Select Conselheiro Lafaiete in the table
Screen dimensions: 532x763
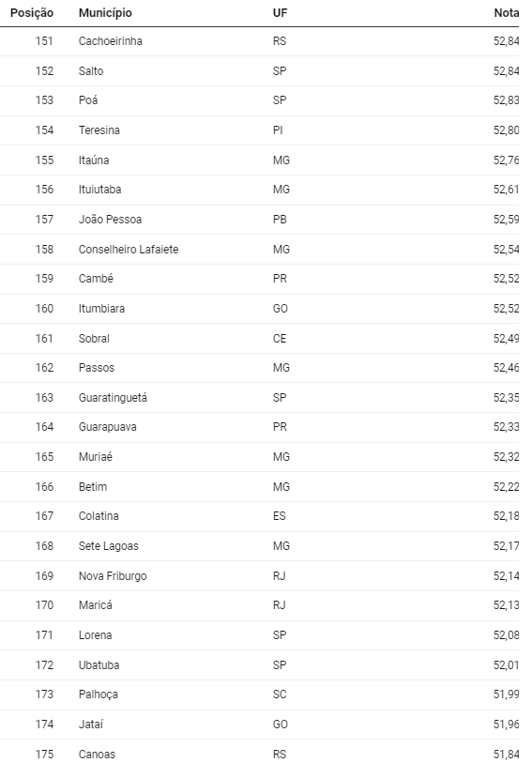pos(129,249)
